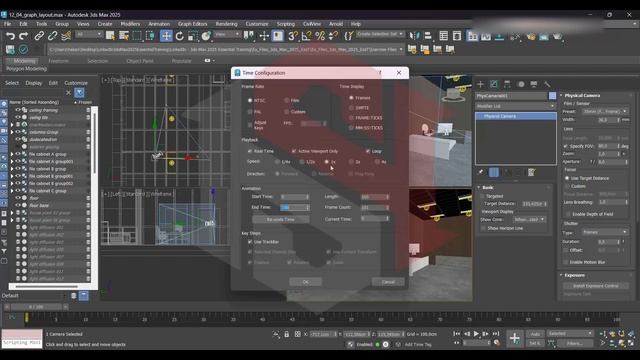Open the Create tab plus icon

pyautogui.click(x=480, y=84)
